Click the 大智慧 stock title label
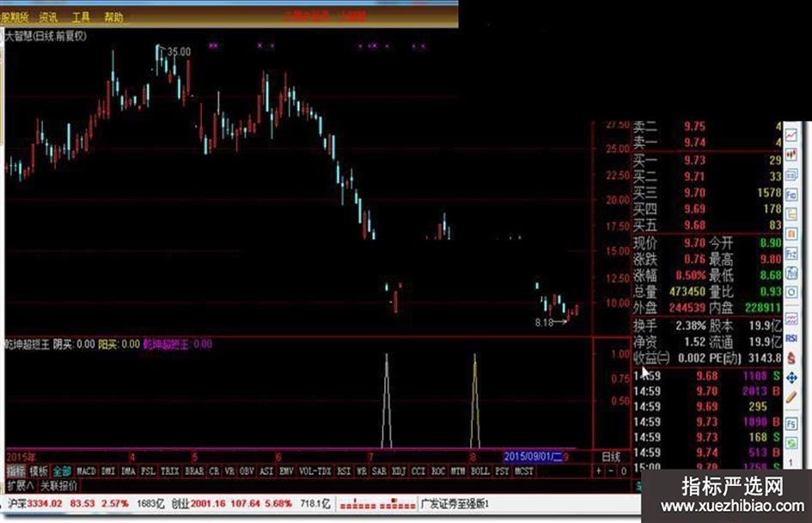 point(46,36)
